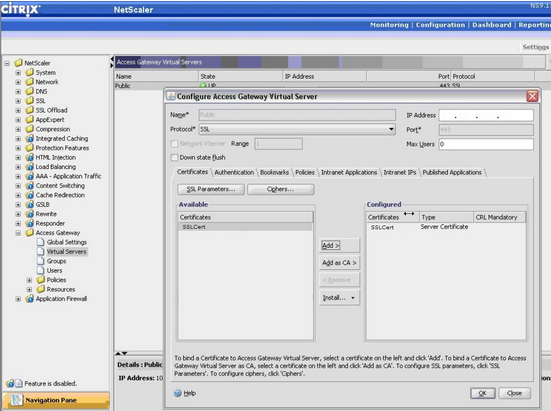
Task: Click the Navigation Pane icon
Action: [16, 400]
